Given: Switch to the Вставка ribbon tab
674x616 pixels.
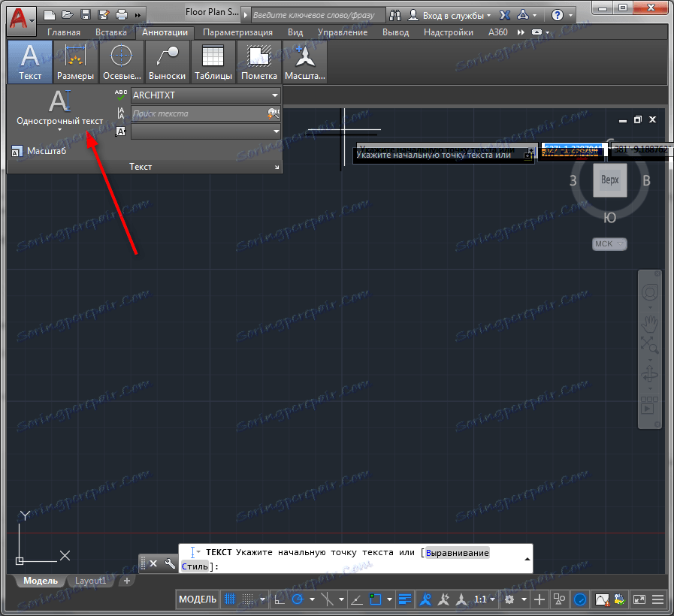Looking at the screenshot, I should (111, 32).
